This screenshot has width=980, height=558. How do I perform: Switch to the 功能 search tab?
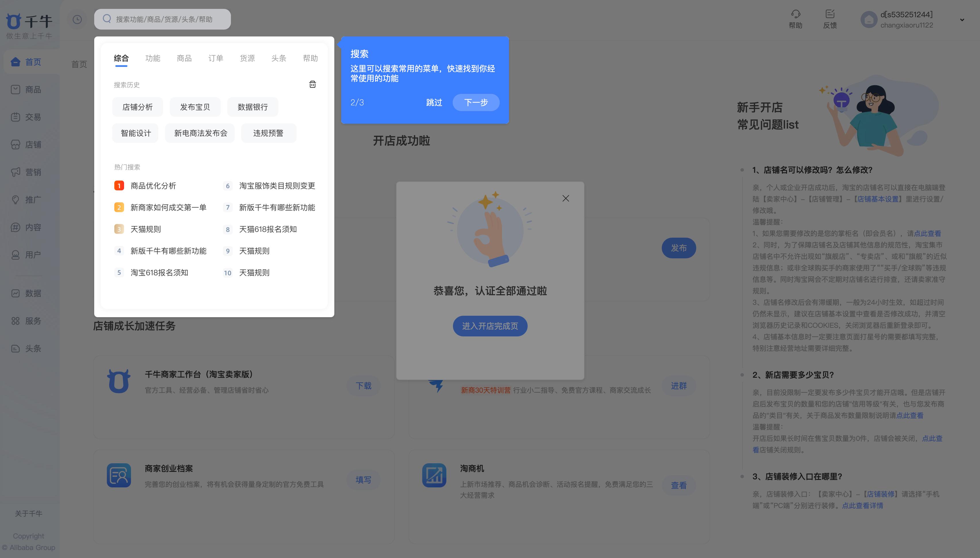click(153, 58)
